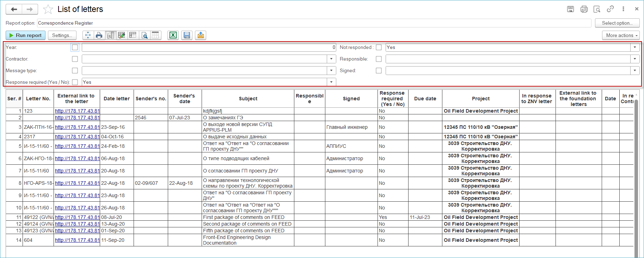This screenshot has width=644, height=258.
Task: Click the blue floppy disk save icon in the report toolbar
Action: coord(187,35)
